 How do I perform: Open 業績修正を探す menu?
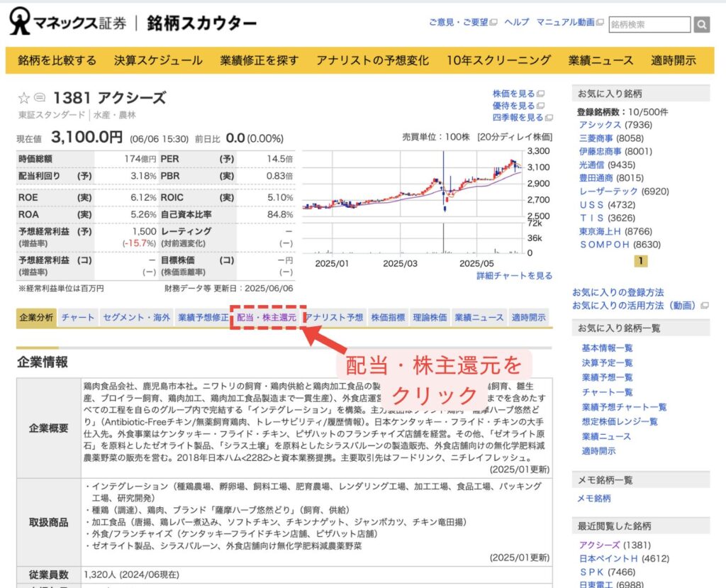tap(259, 60)
